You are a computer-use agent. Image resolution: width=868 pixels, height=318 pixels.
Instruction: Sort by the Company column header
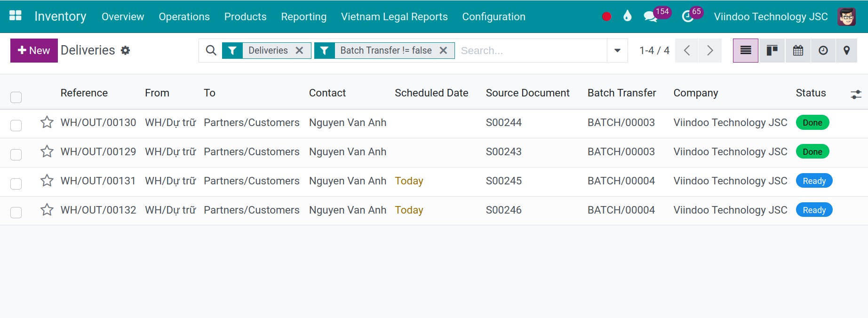(696, 93)
